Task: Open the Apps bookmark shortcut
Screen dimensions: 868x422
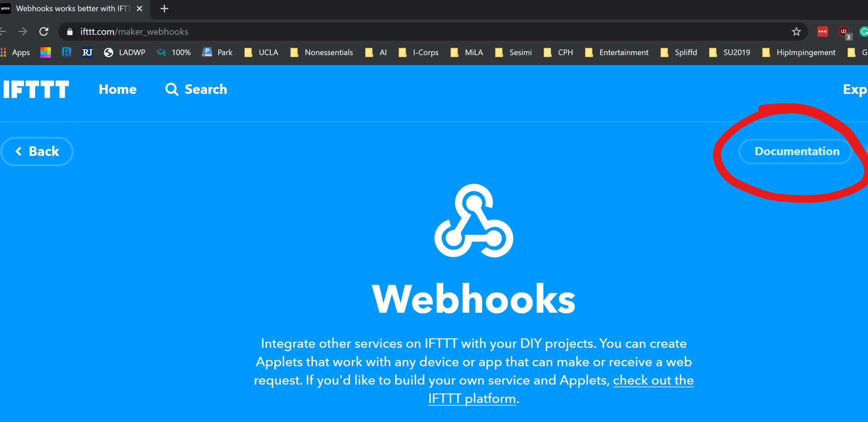Action: click(15, 53)
